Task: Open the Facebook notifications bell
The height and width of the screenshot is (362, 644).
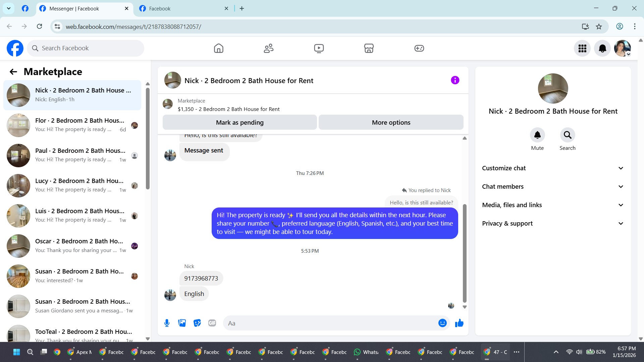Action: tap(602, 49)
